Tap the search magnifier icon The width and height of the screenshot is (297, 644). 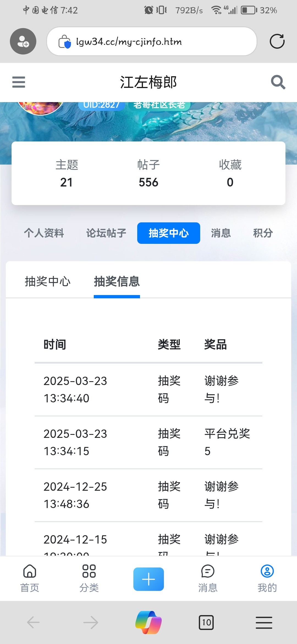click(x=278, y=82)
